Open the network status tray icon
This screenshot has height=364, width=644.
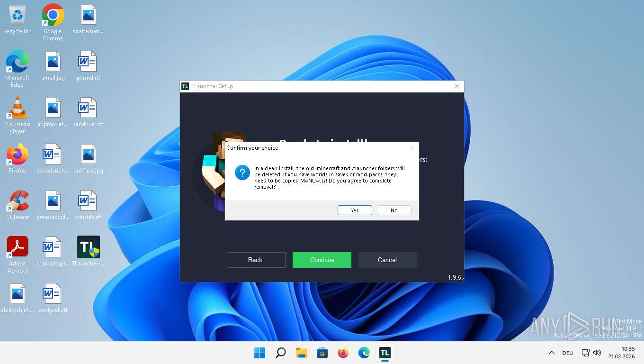click(586, 353)
